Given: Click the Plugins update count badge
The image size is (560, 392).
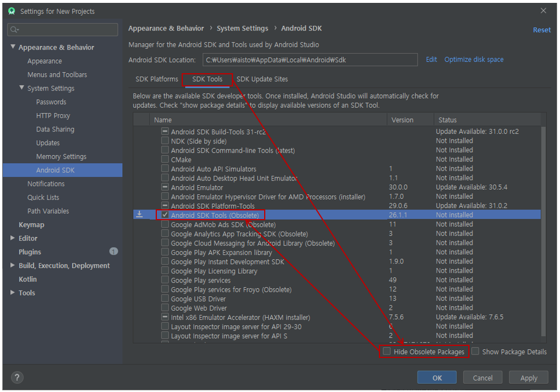Looking at the screenshot, I should click(x=113, y=251).
